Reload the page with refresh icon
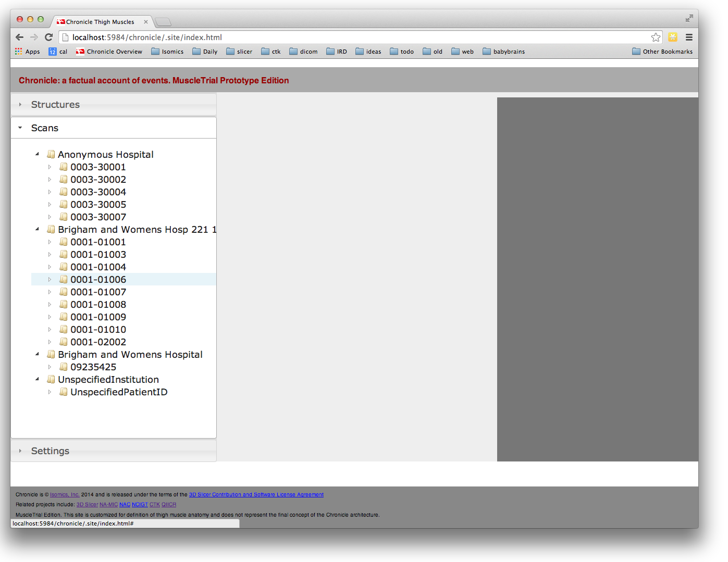Image resolution: width=728 pixels, height=562 pixels. pos(49,37)
